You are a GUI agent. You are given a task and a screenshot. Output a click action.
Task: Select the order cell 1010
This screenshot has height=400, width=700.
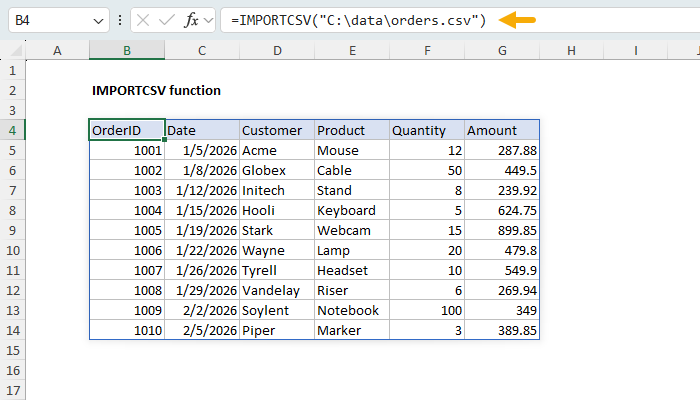coord(127,330)
